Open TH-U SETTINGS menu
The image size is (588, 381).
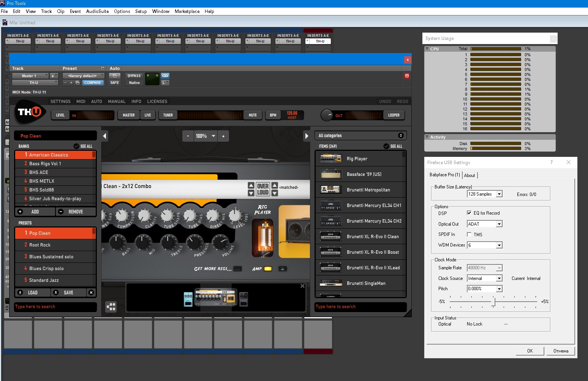(x=60, y=101)
